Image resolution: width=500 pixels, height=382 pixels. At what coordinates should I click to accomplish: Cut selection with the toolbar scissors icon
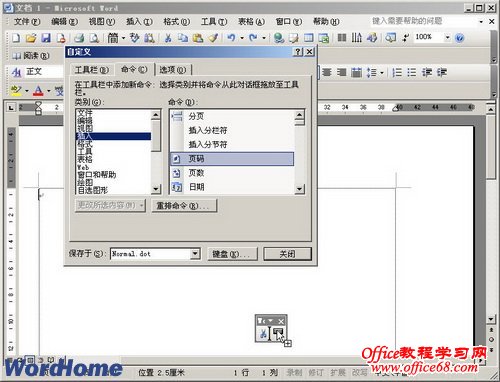(x=168, y=38)
